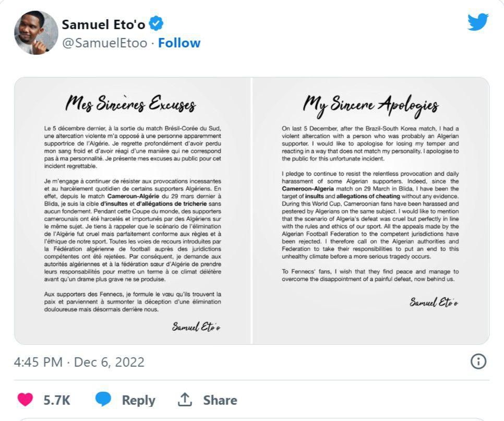Click the blue verified checkmark badge

tap(155, 22)
